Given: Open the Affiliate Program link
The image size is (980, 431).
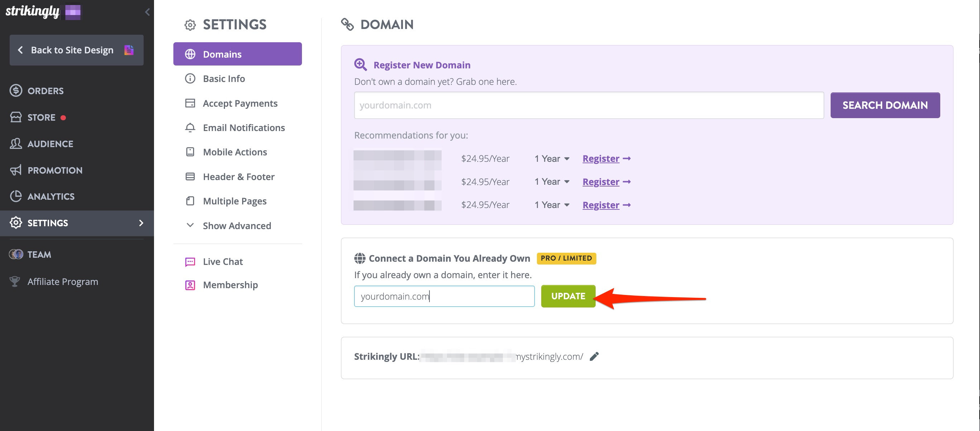Looking at the screenshot, I should [x=63, y=282].
